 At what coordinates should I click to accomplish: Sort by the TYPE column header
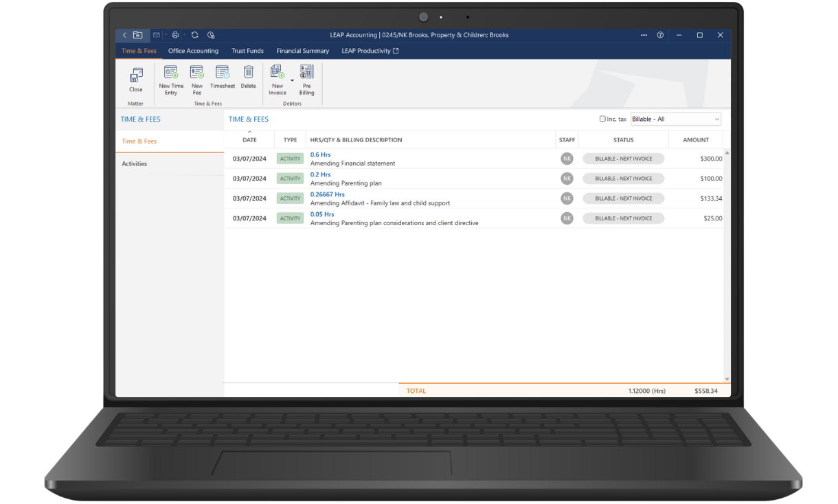tap(290, 140)
